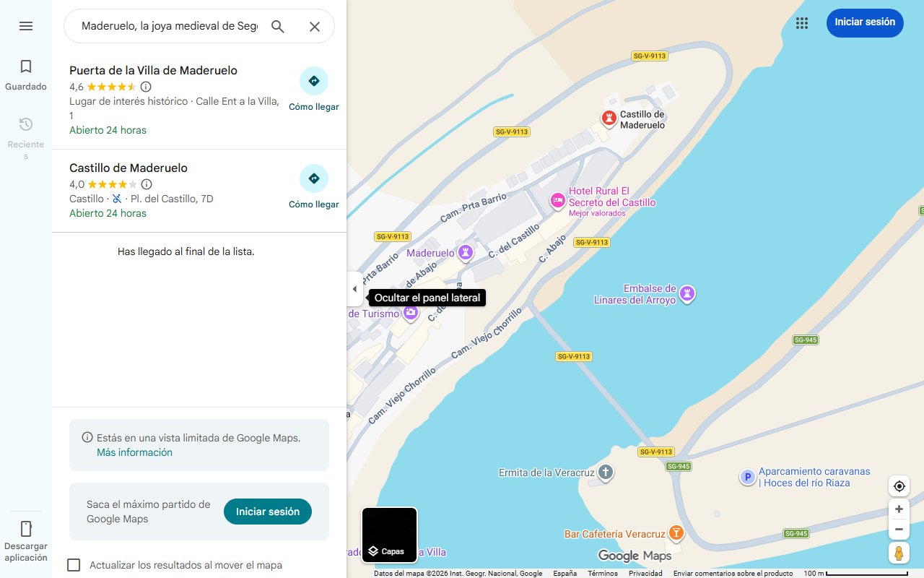
Task: Open the Google apps grid
Action: click(x=802, y=23)
